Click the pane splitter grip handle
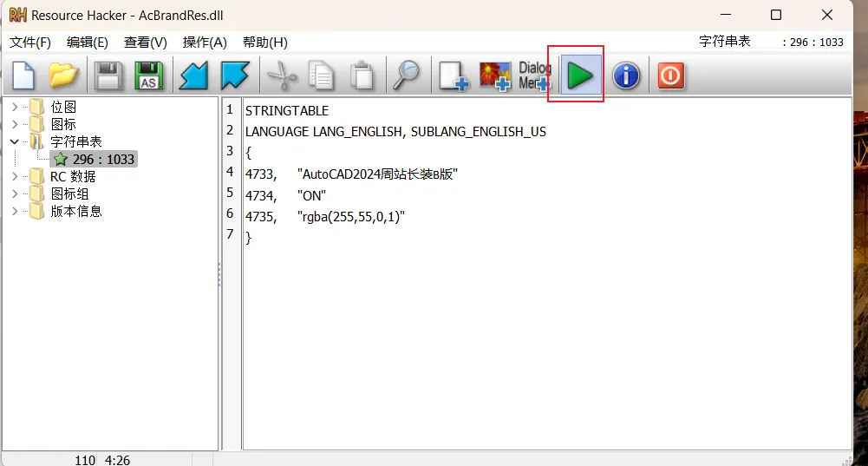 pyautogui.click(x=219, y=274)
